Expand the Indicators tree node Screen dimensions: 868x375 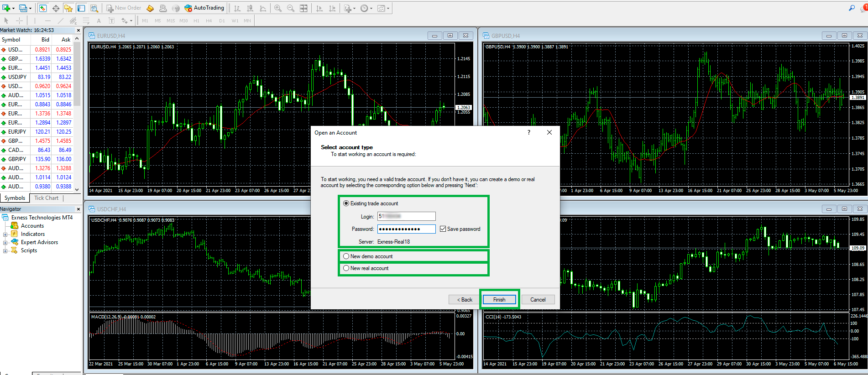point(5,234)
